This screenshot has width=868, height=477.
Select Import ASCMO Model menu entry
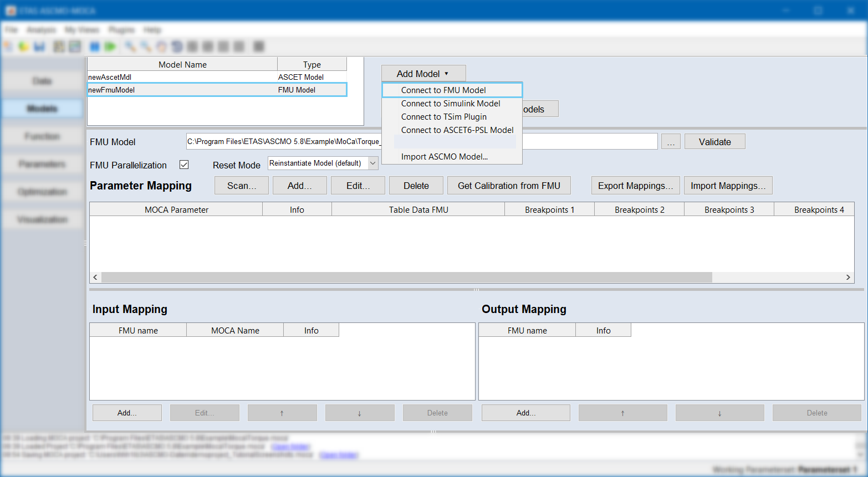(445, 157)
